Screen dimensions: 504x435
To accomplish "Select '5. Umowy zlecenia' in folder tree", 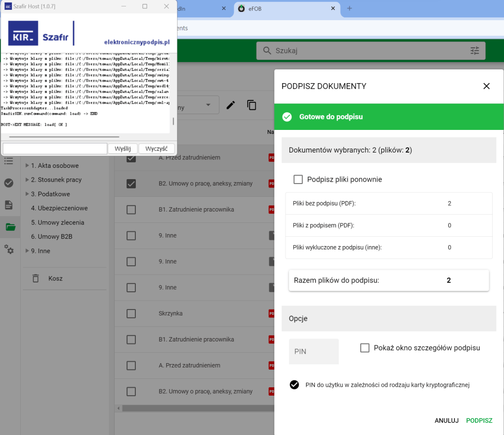I will [58, 222].
